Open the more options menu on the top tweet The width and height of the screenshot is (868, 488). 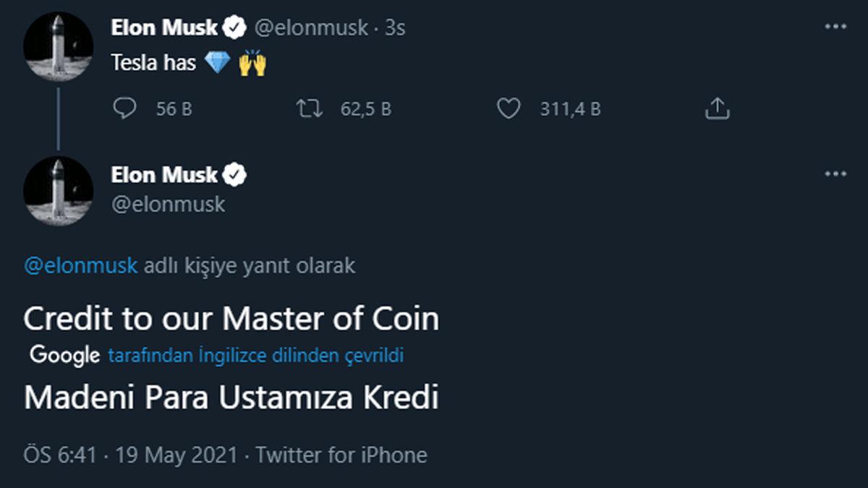(835, 27)
